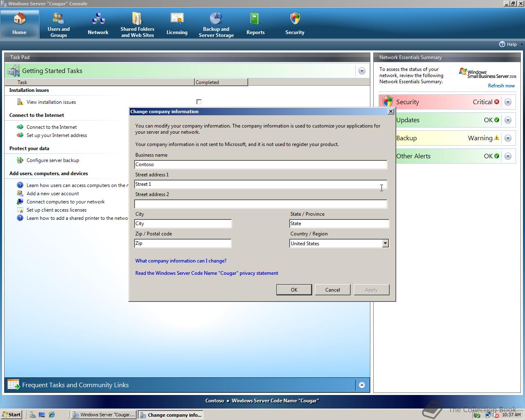
Task: Open Connect computers to your network
Action: pyautogui.click(x=66, y=202)
